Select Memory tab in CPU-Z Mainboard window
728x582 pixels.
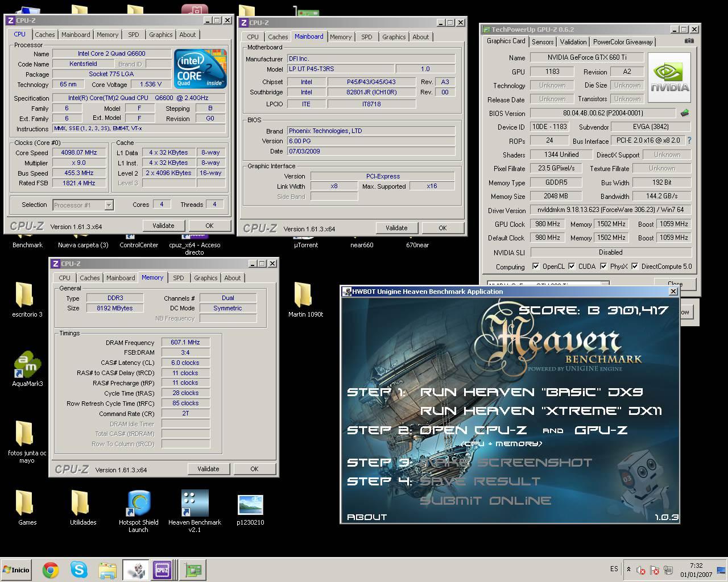(x=340, y=37)
